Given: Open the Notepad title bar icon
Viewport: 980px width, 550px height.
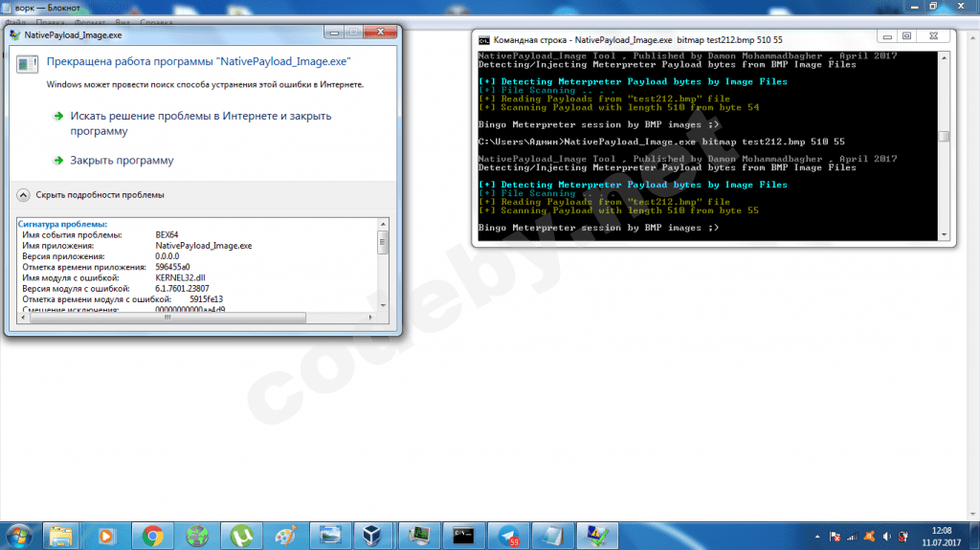Looking at the screenshot, I should 7,8.
